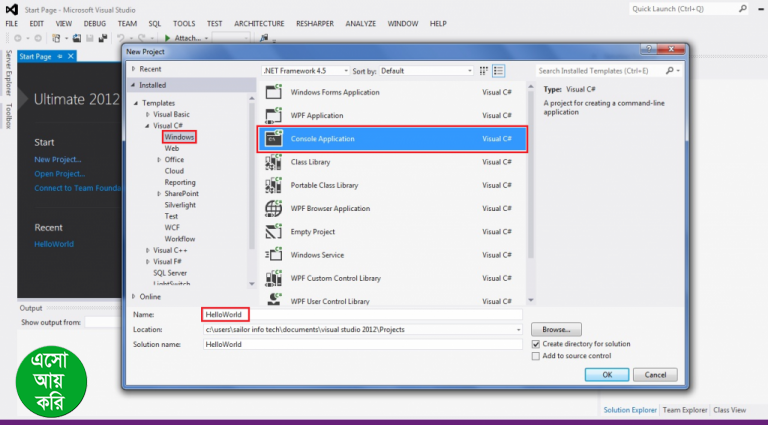
Task: Pick the Class Library template icon
Action: (273, 162)
